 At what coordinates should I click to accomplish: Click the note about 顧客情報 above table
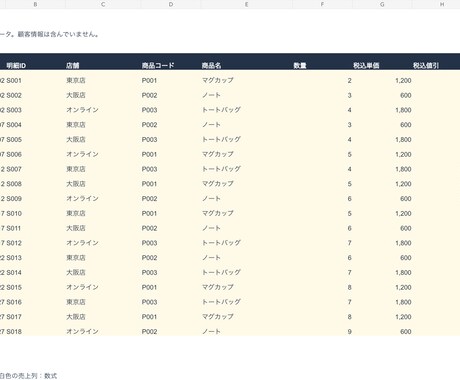49,34
